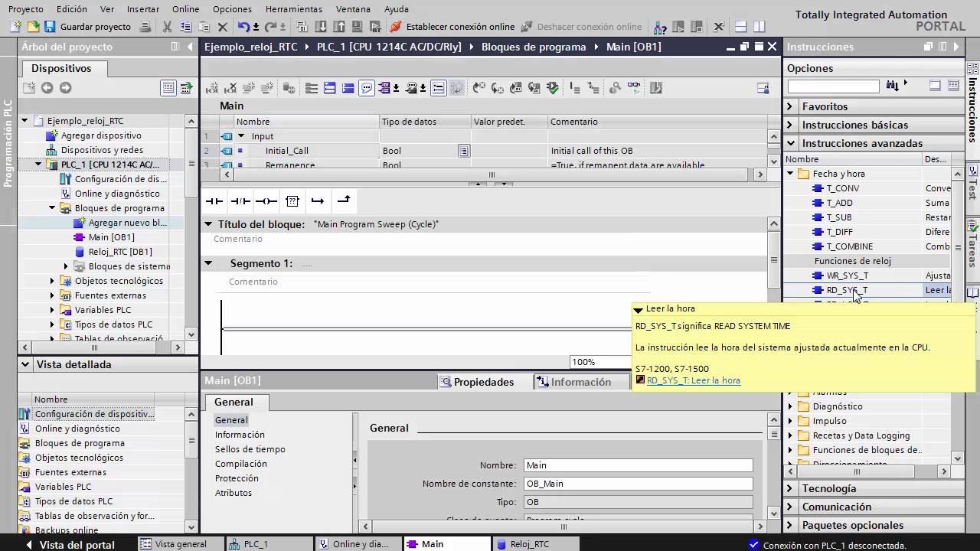Select the T_ADD instruction
Screen dimensions: 980x551
point(839,203)
